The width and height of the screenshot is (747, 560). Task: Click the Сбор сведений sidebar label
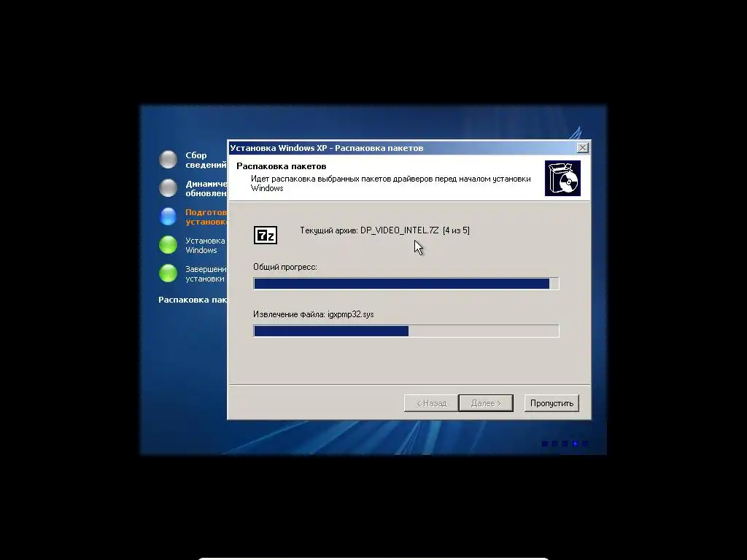point(206,160)
